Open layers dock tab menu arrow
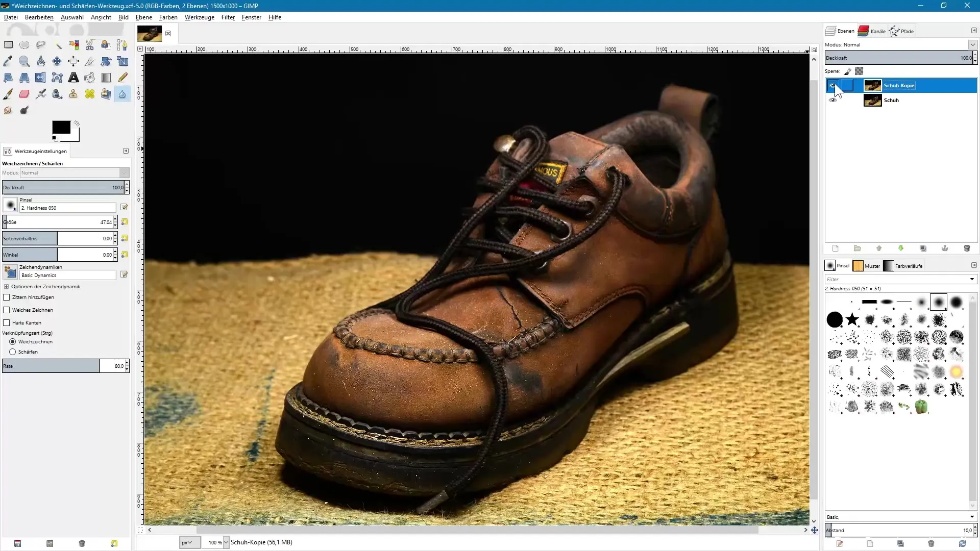This screenshot has height=551, width=980. [974, 31]
